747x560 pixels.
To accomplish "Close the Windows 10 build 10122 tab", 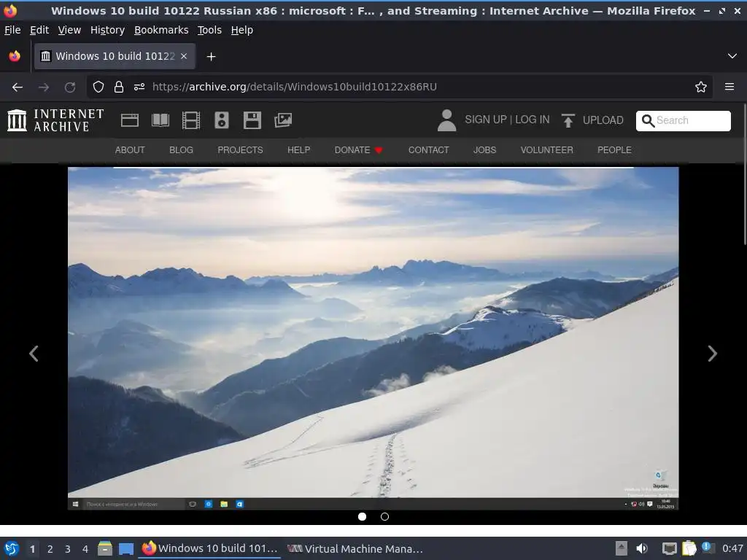I will click(x=184, y=56).
